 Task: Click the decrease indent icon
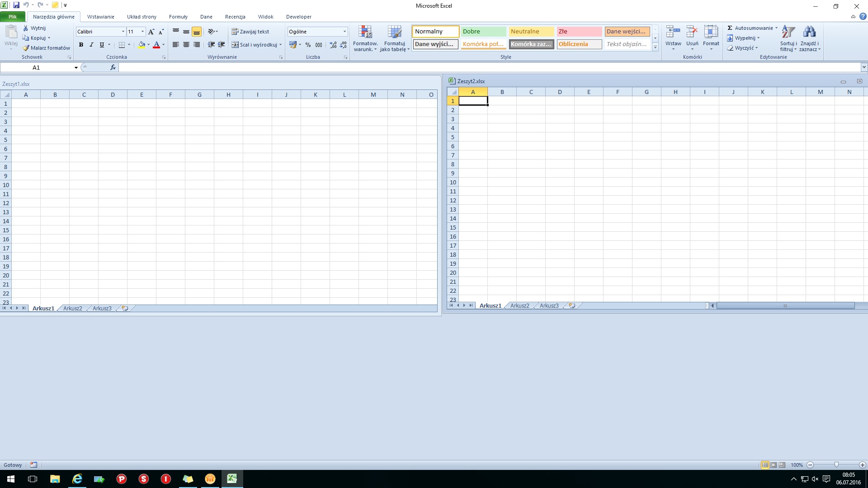pos(211,45)
